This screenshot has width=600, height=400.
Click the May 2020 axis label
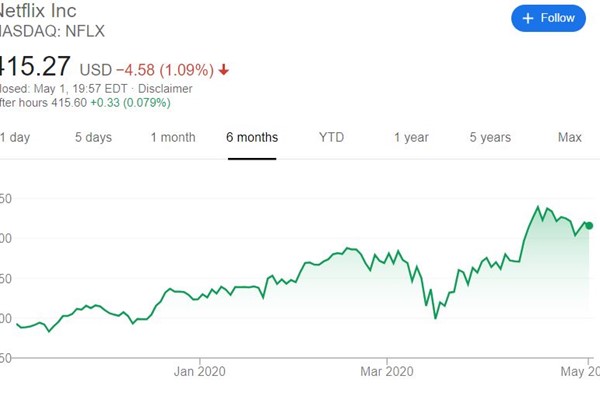point(580,371)
